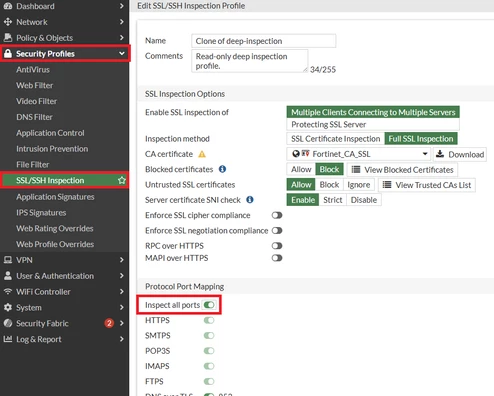The width and height of the screenshot is (494, 396).
Task: Click the Network arrows icon
Action: [8, 22]
